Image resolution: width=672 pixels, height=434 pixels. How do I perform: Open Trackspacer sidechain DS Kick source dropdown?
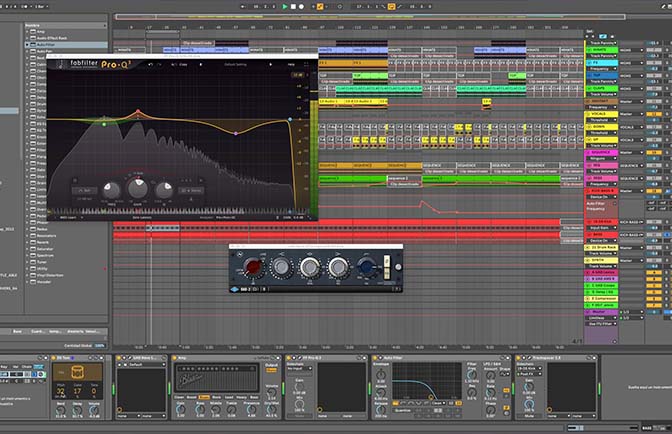(x=529, y=368)
